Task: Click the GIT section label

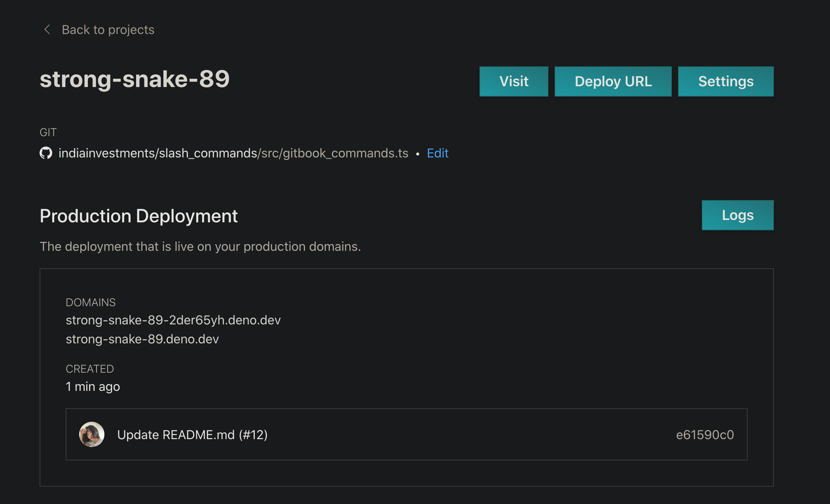Action: point(48,132)
